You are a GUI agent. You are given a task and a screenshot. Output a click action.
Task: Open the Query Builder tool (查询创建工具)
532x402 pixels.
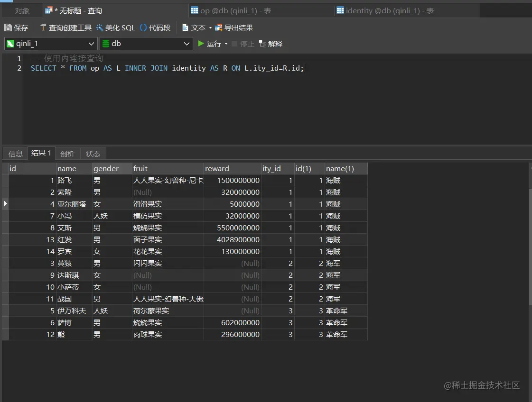pyautogui.click(x=65, y=28)
